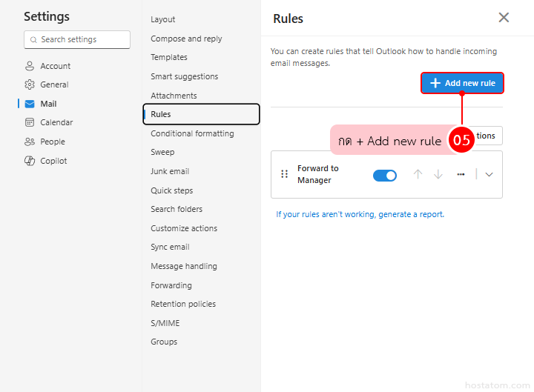Open Junk email settings

[170, 171]
